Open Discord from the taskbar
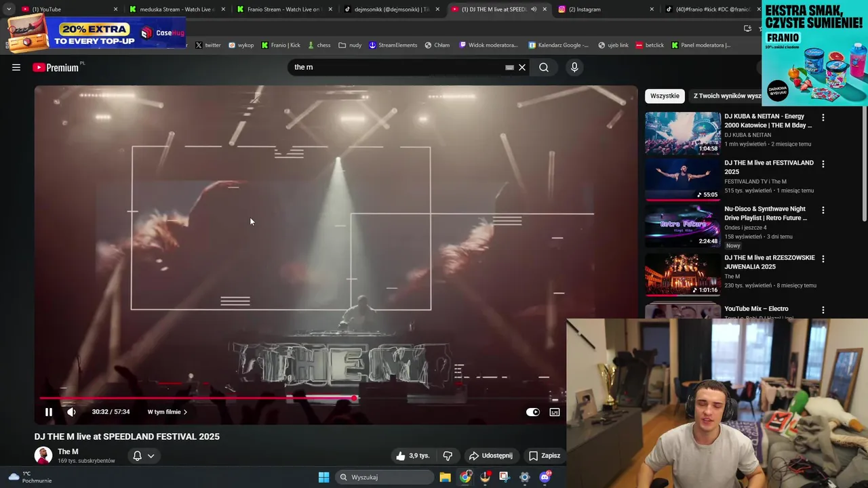The image size is (868, 488). [545, 477]
